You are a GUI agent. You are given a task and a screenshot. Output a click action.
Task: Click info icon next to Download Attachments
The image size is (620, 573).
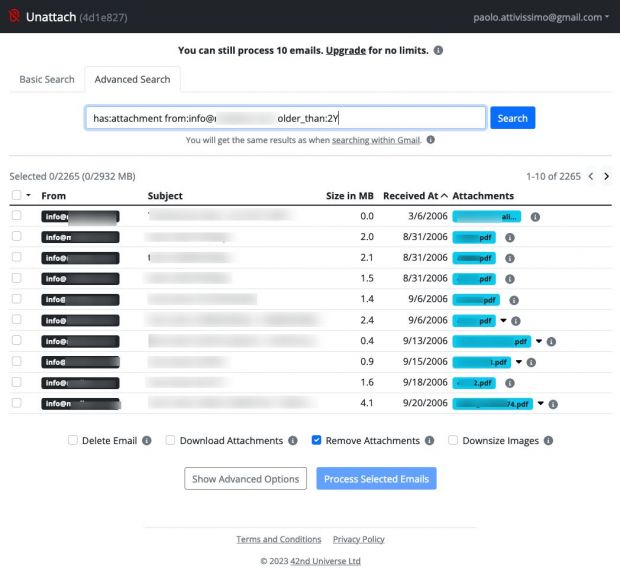(293, 441)
